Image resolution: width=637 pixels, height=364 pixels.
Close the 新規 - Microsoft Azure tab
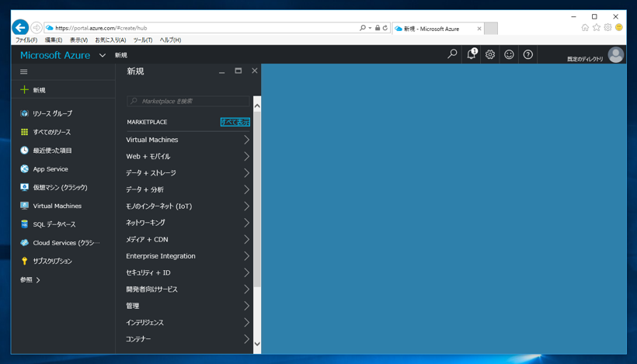click(479, 29)
